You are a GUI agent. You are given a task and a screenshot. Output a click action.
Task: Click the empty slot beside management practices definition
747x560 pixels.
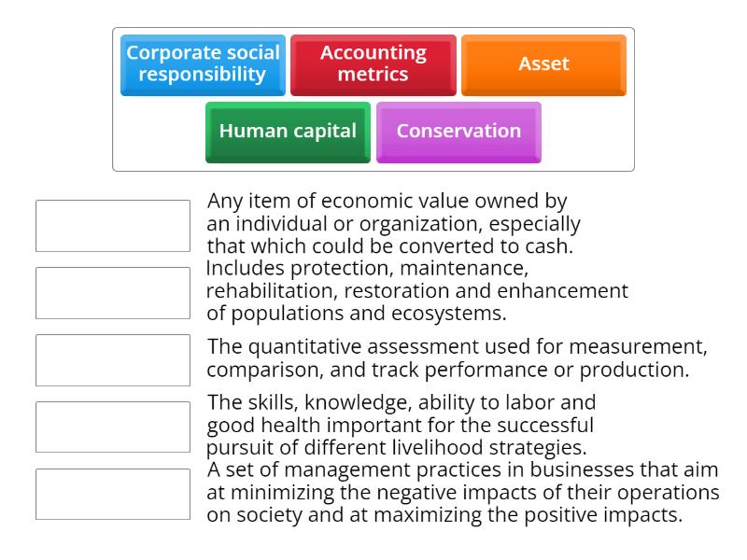tap(113, 495)
